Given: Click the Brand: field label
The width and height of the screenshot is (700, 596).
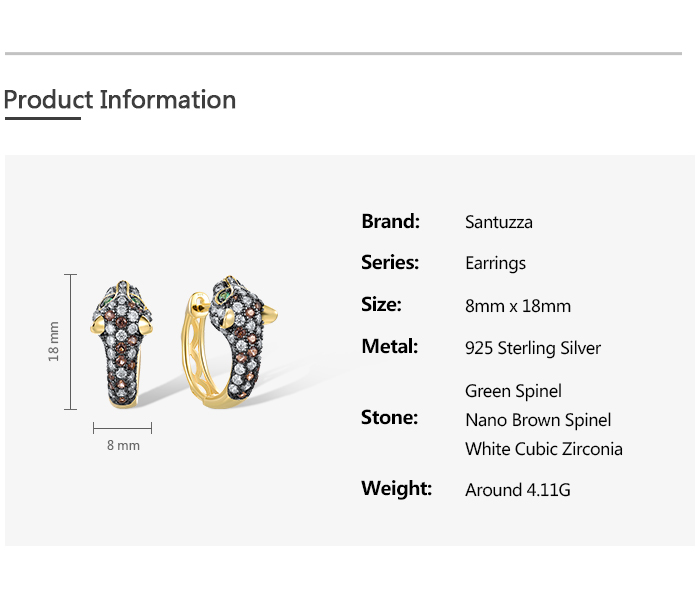Looking at the screenshot, I should (390, 221).
